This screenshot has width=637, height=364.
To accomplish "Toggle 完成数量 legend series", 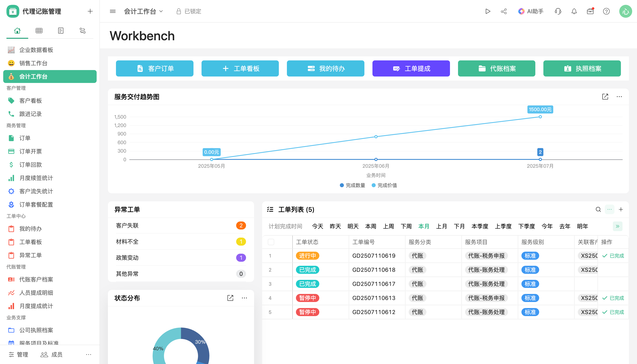I will coord(353,185).
